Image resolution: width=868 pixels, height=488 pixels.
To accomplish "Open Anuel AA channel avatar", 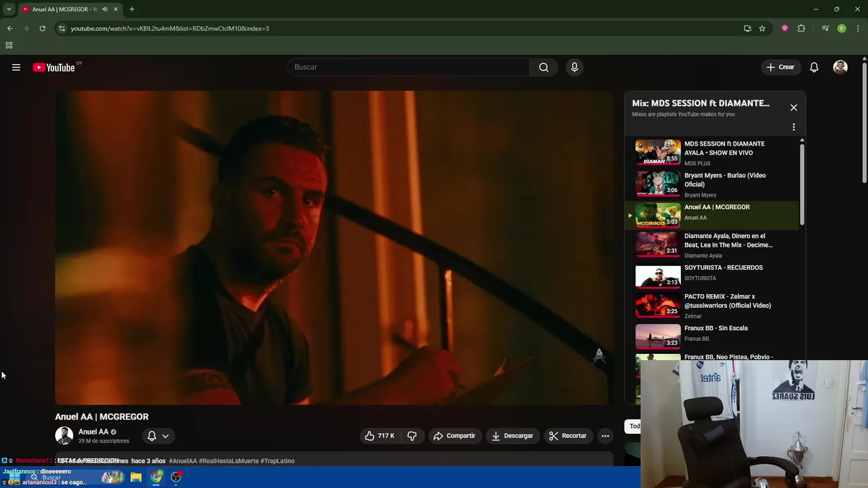I will click(64, 436).
